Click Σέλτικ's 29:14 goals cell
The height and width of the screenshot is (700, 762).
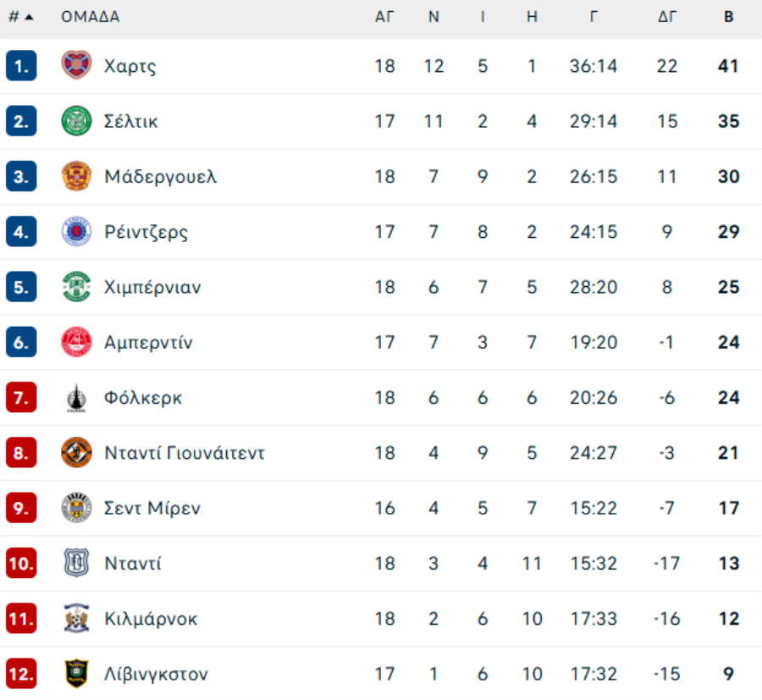coord(593,121)
